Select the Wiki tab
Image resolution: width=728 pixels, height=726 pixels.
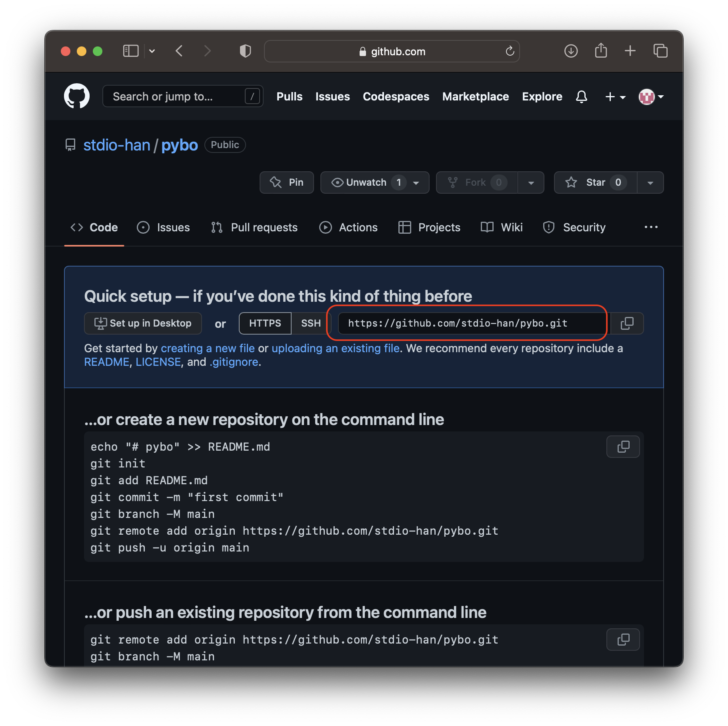[502, 227]
